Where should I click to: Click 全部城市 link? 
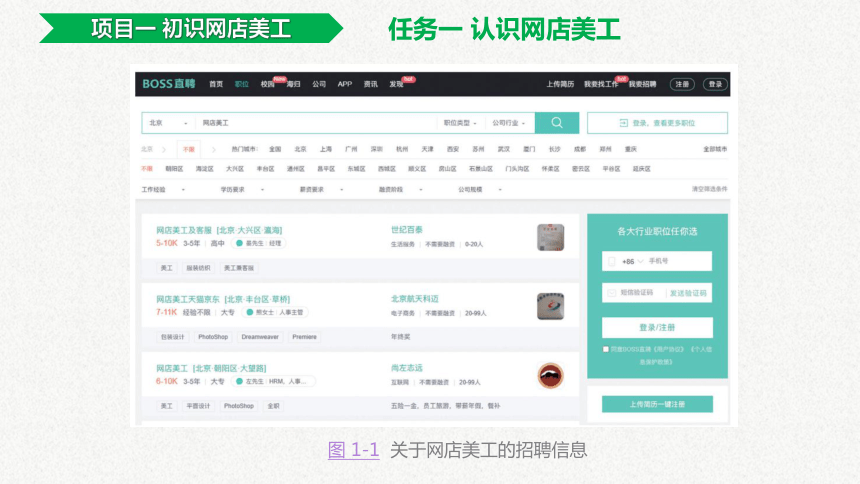(715, 149)
